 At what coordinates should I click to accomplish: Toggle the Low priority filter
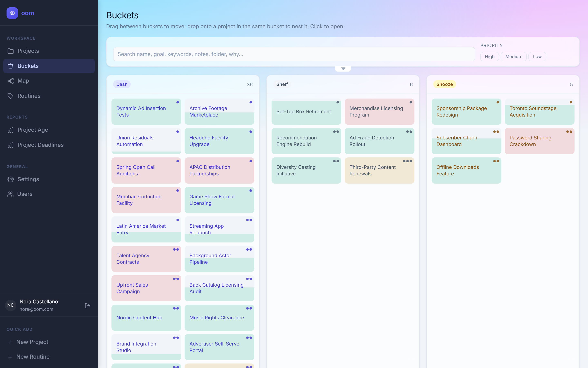[x=537, y=57]
